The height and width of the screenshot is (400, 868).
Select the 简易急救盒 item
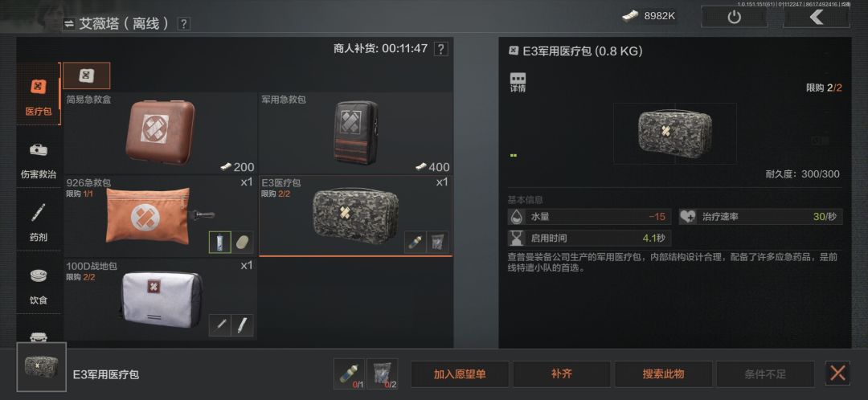coord(161,133)
